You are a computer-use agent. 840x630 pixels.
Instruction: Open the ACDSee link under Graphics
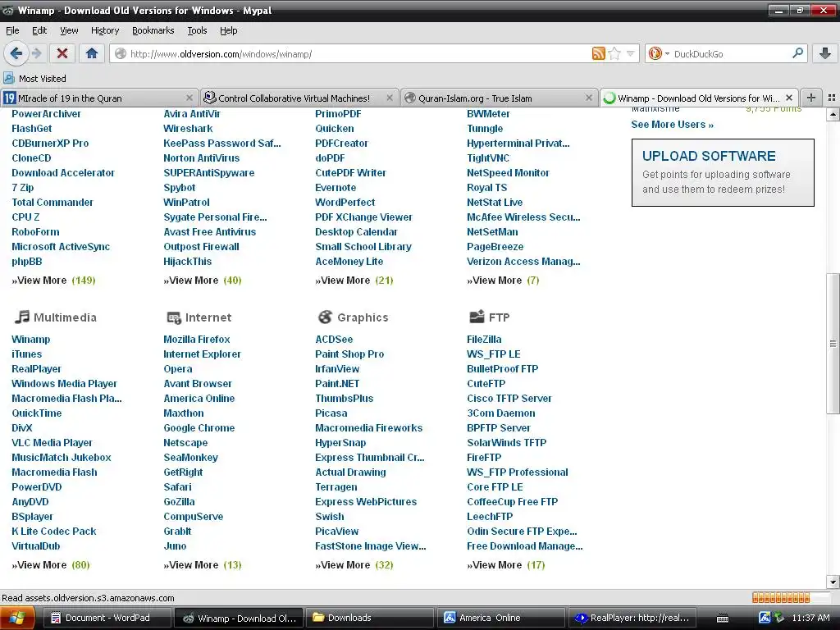tap(334, 339)
